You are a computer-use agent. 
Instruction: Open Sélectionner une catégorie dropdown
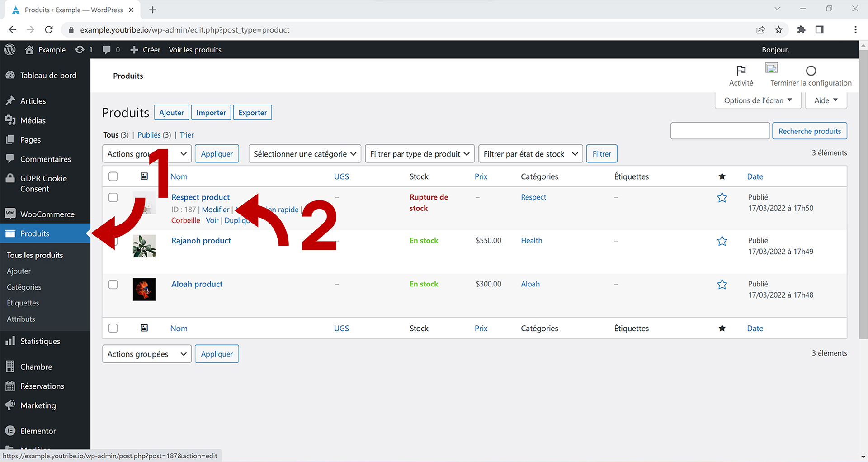pyautogui.click(x=305, y=154)
